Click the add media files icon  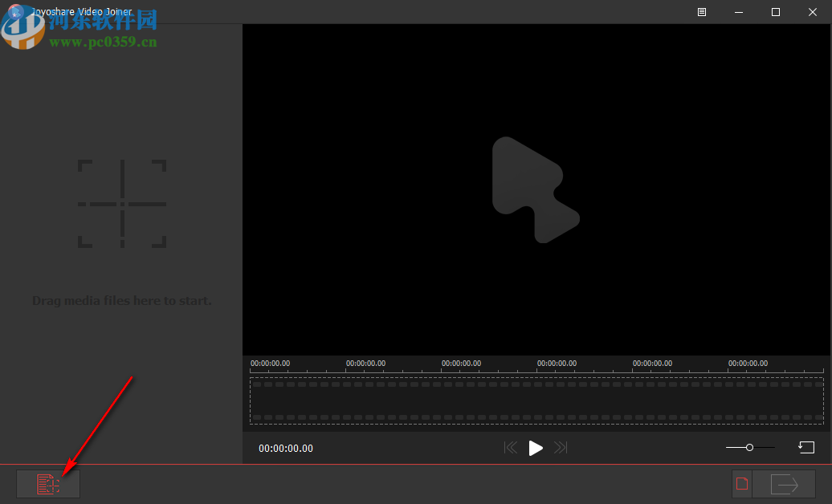point(47,483)
